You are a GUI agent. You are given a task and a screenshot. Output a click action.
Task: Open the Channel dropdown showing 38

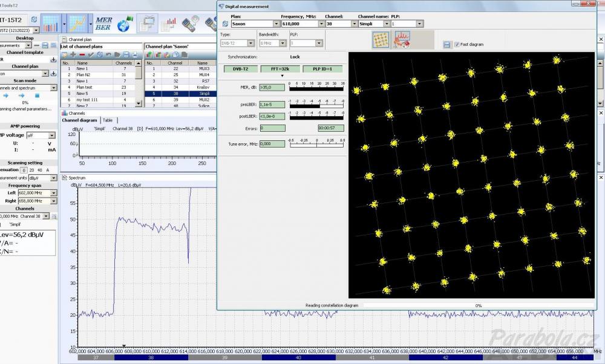point(354,24)
